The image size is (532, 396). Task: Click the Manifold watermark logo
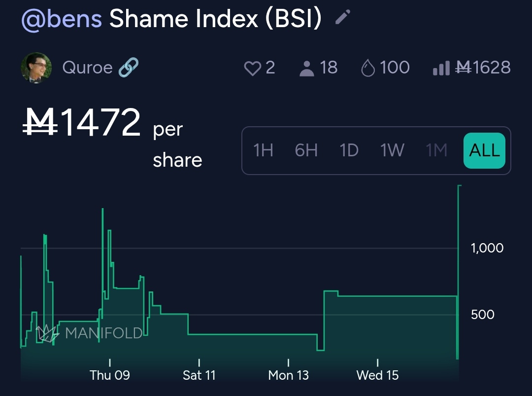pyautogui.click(x=48, y=333)
